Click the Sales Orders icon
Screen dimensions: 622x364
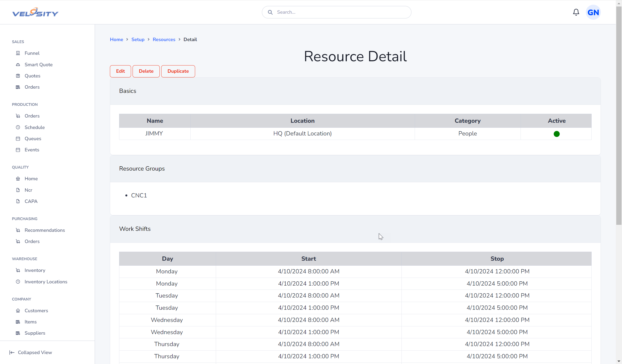[18, 87]
